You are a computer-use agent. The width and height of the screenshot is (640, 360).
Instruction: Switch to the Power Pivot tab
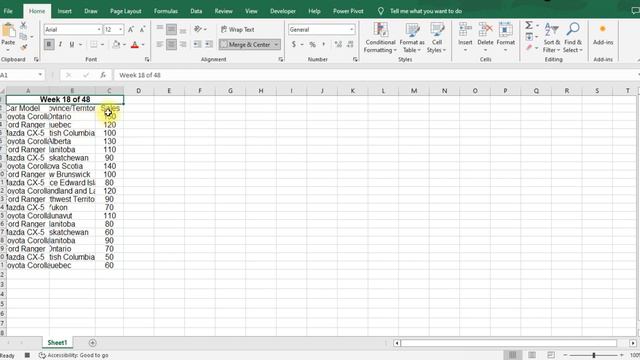348,11
